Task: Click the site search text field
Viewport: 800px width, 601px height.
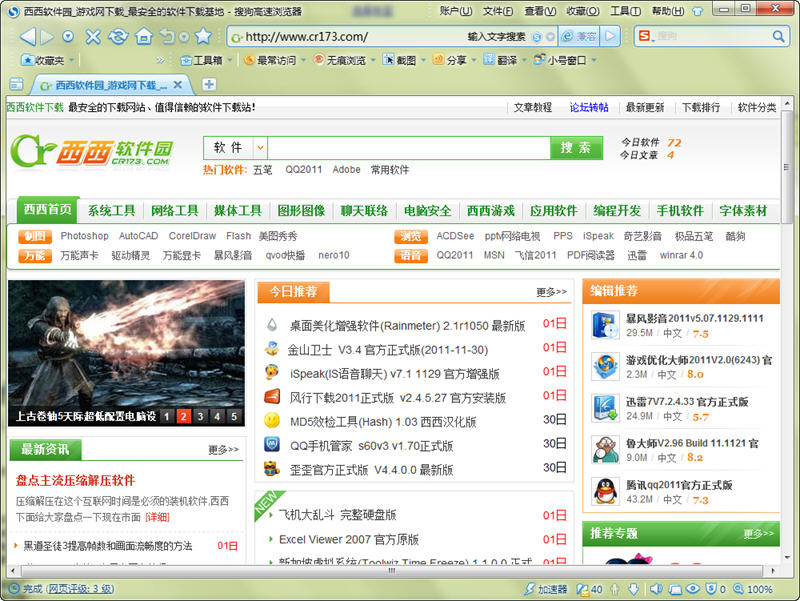Action: pos(408,148)
